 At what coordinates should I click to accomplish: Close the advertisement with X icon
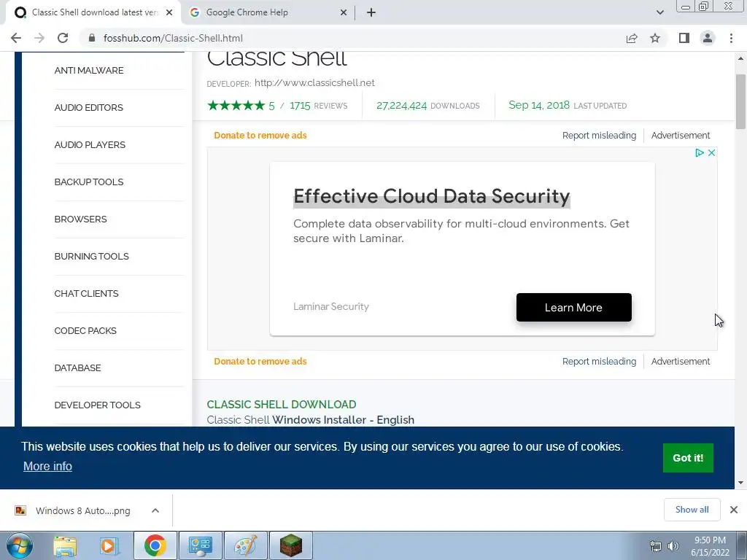pyautogui.click(x=711, y=153)
